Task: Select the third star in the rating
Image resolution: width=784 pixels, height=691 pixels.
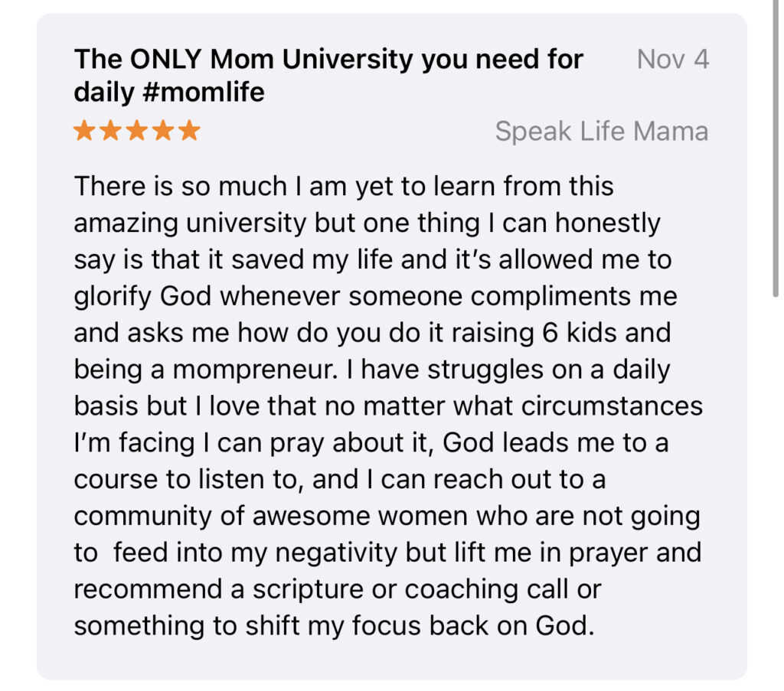Action: (136, 131)
